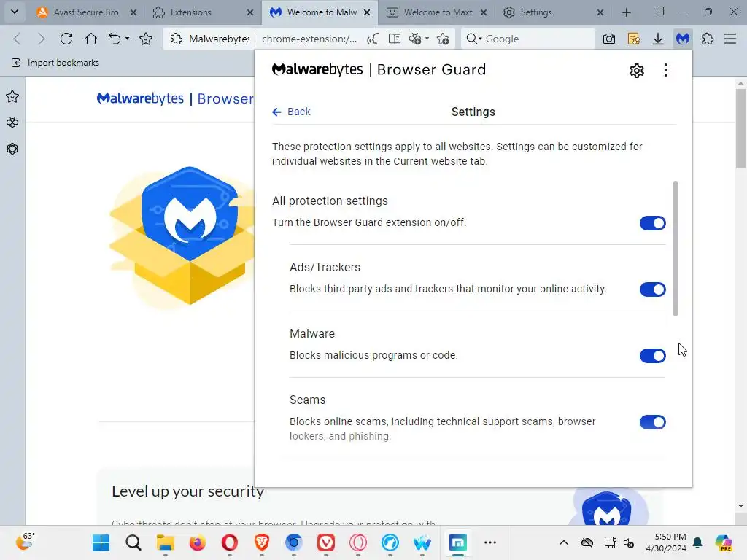Click the chrome-extension address URL field
The width and height of the screenshot is (747, 560).
(x=309, y=39)
